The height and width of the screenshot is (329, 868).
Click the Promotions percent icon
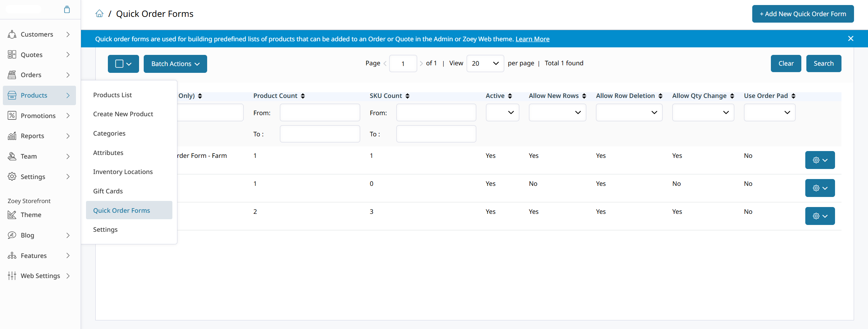[x=12, y=116]
